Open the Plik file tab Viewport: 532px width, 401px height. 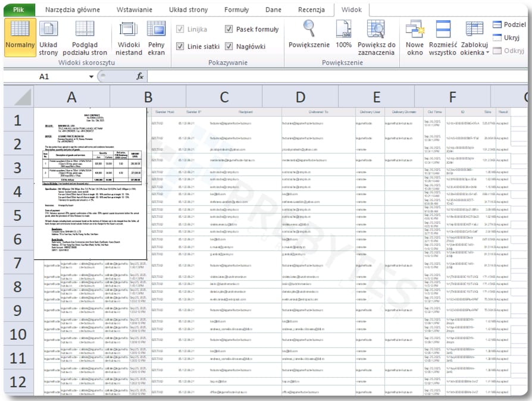coord(18,10)
